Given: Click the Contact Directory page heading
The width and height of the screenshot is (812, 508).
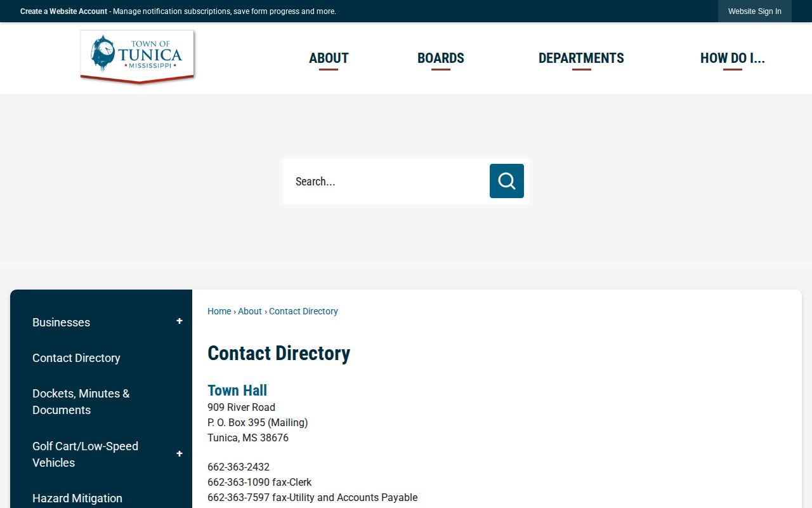Looking at the screenshot, I should click(279, 353).
